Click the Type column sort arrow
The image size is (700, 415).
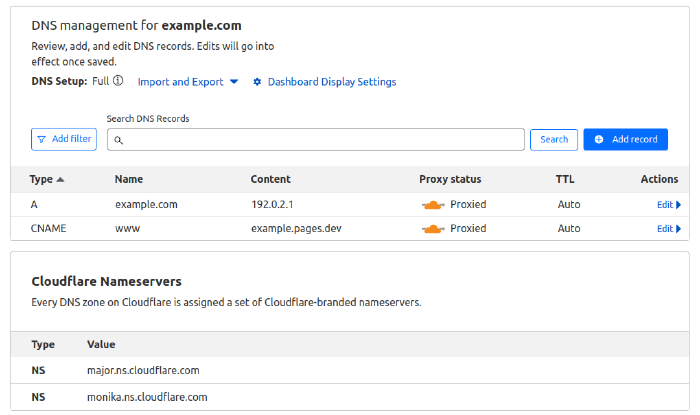pos(60,180)
